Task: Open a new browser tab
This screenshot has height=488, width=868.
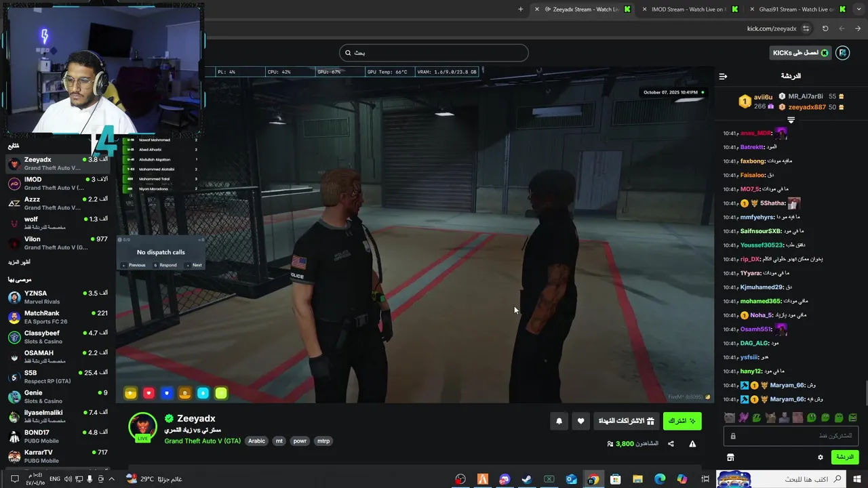Action: click(521, 9)
